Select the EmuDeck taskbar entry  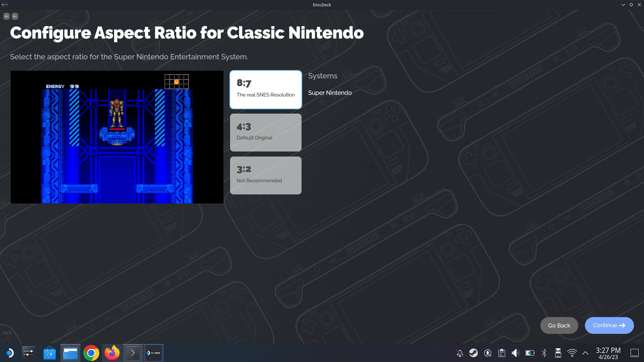(x=154, y=353)
